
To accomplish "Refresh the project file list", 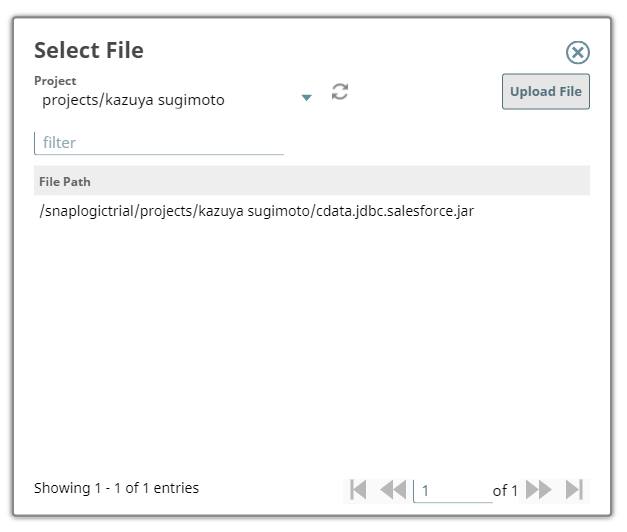I will (x=340, y=92).
